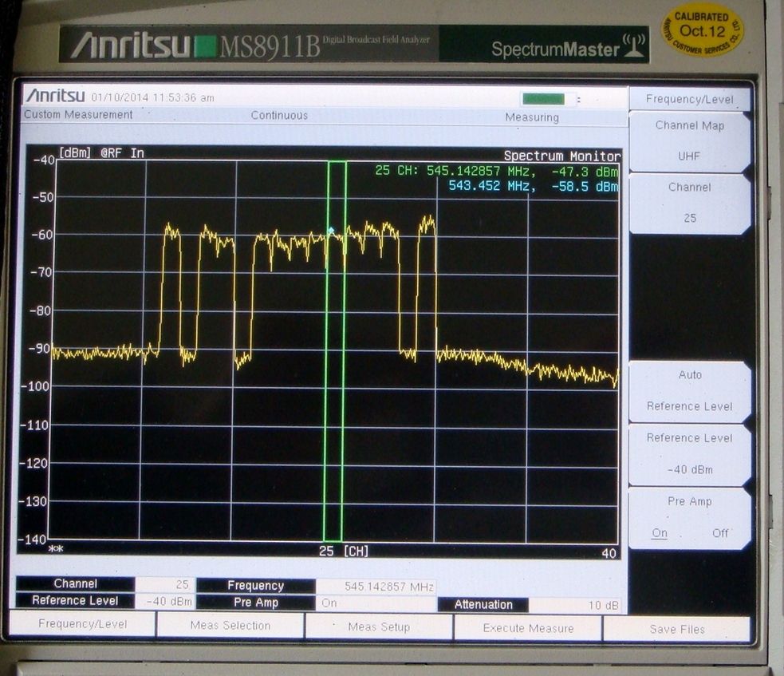Select the Channel 25 softkey

(690, 204)
